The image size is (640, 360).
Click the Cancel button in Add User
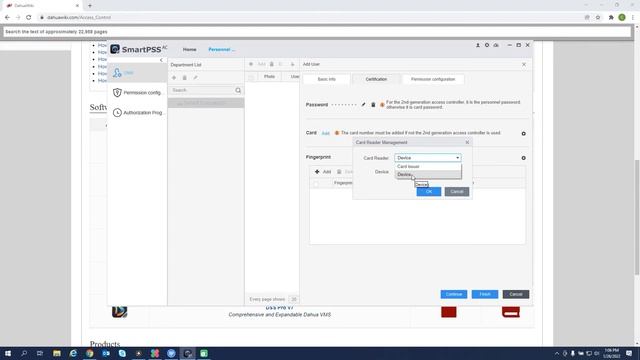coord(516,294)
